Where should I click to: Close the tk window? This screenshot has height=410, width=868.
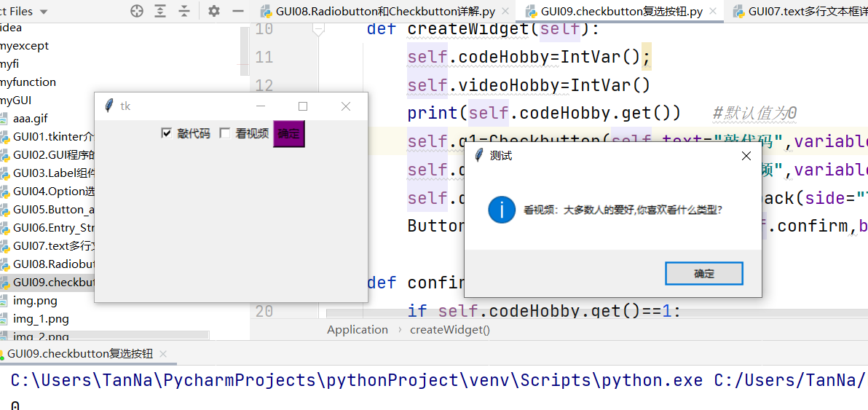tap(346, 106)
